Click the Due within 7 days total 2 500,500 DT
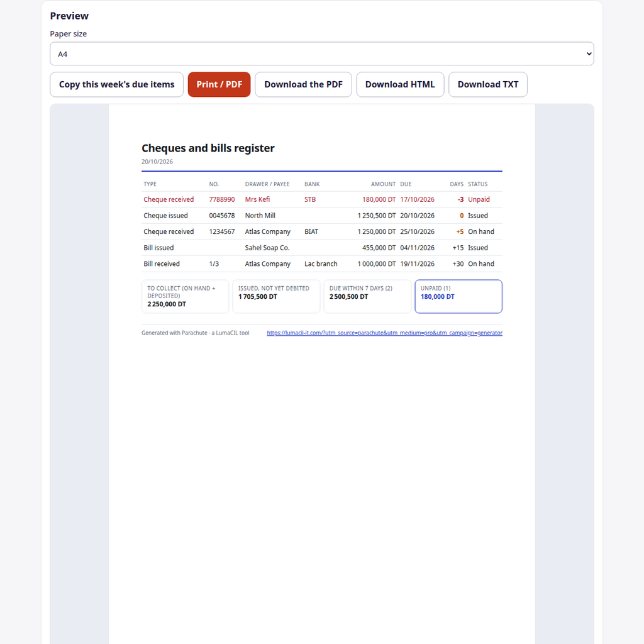 click(348, 297)
